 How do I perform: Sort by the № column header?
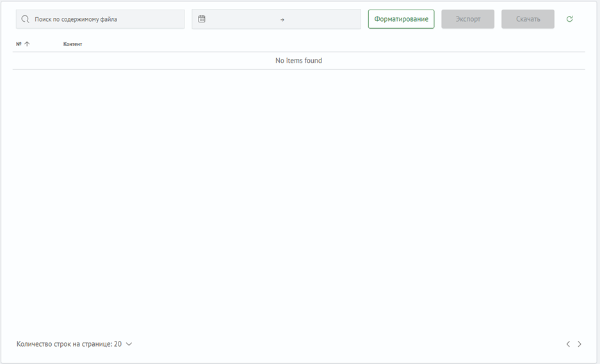19,44
